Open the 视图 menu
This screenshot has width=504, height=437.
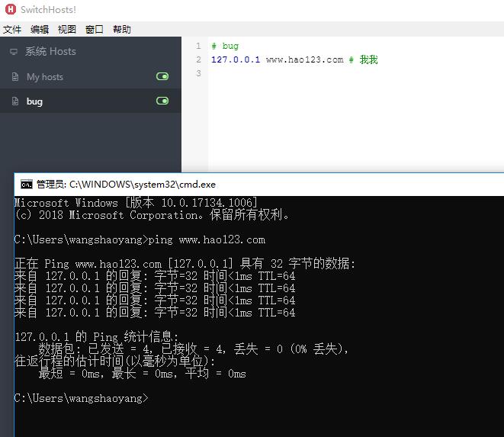(67, 30)
